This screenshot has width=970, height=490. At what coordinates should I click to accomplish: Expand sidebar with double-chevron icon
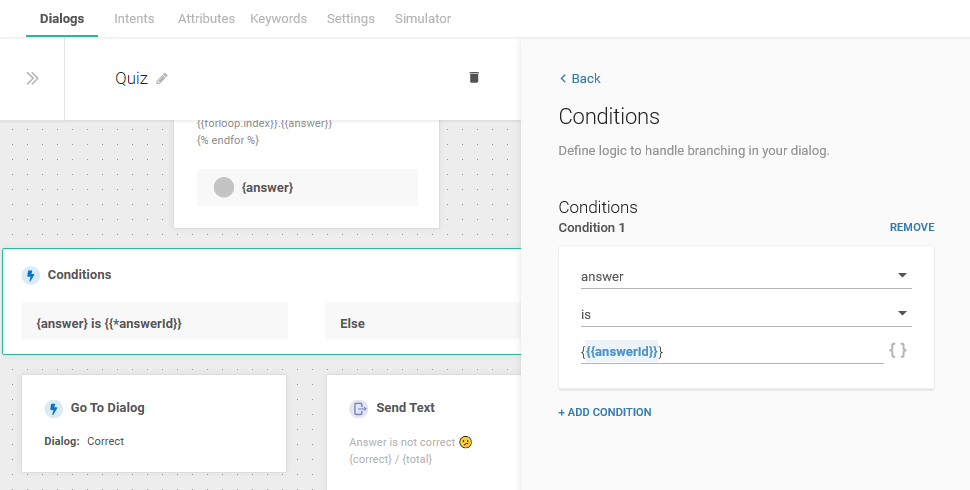(x=32, y=78)
